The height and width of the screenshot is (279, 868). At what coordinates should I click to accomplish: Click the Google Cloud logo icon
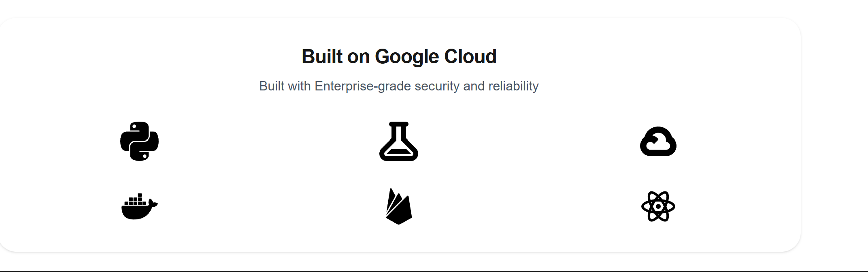coord(658,141)
